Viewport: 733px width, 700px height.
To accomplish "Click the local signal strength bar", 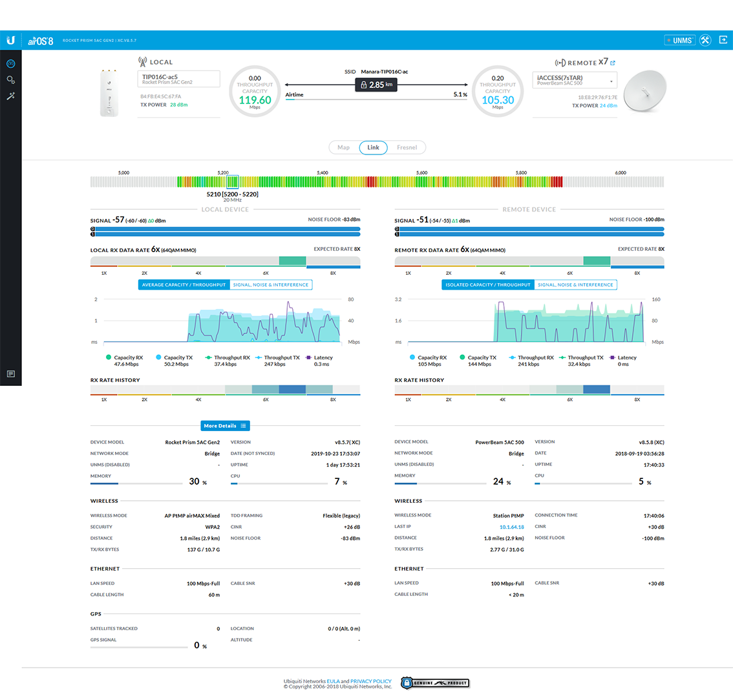I will [226, 231].
